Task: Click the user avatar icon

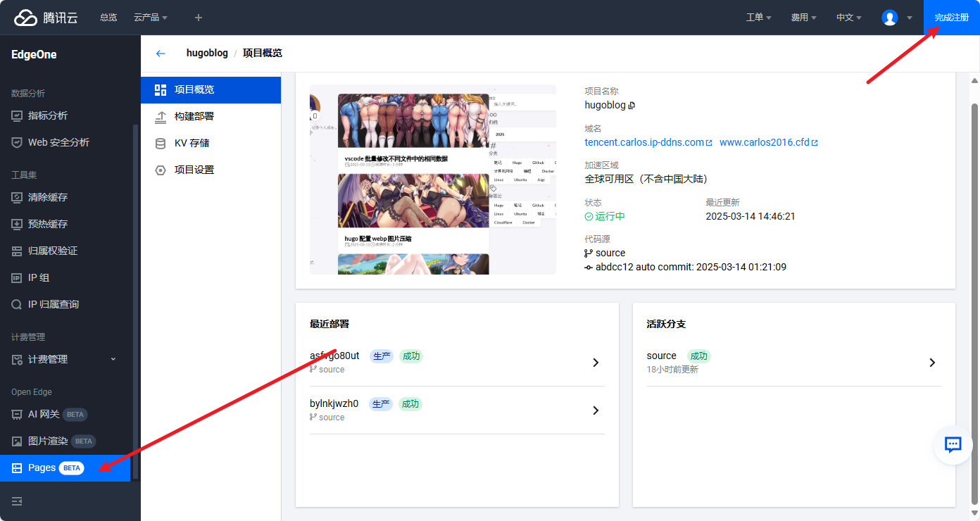Action: pyautogui.click(x=890, y=18)
